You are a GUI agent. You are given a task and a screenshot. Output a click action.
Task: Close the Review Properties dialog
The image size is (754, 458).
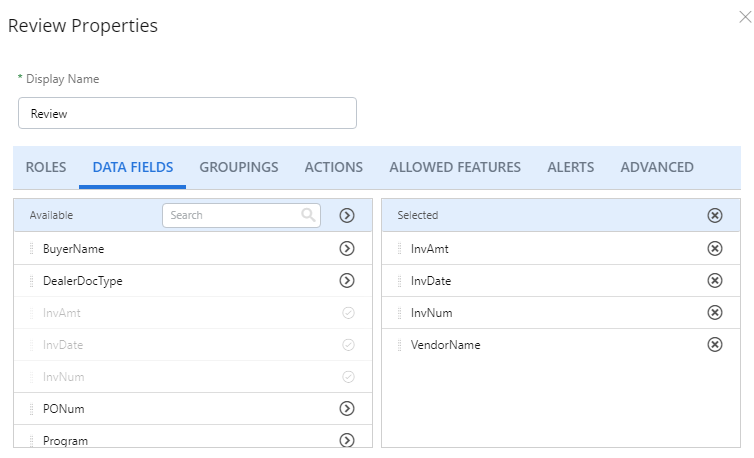click(x=745, y=17)
